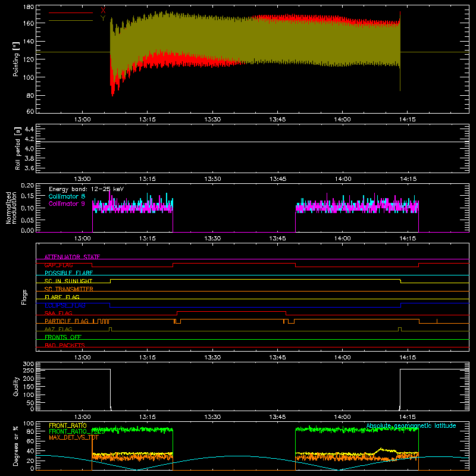Click the Roll period axis title
This screenshot has width=476, height=476.
point(18,148)
